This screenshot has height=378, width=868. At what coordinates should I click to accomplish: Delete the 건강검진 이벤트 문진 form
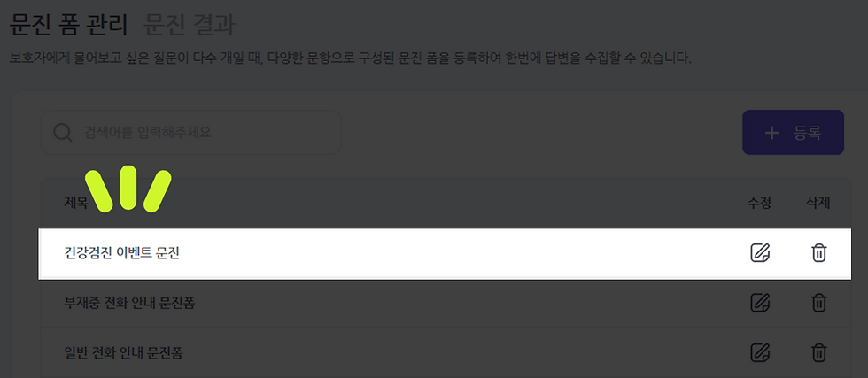click(818, 252)
